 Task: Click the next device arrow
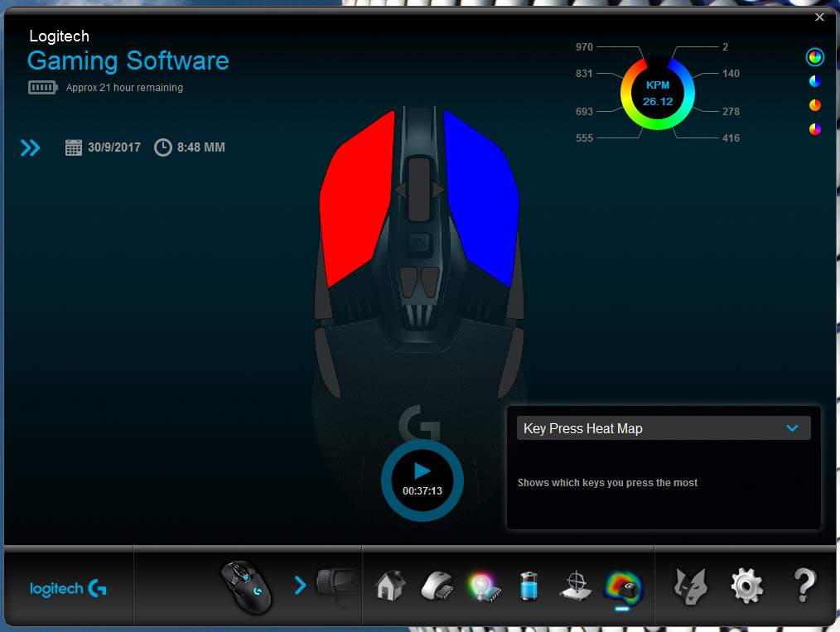301,585
